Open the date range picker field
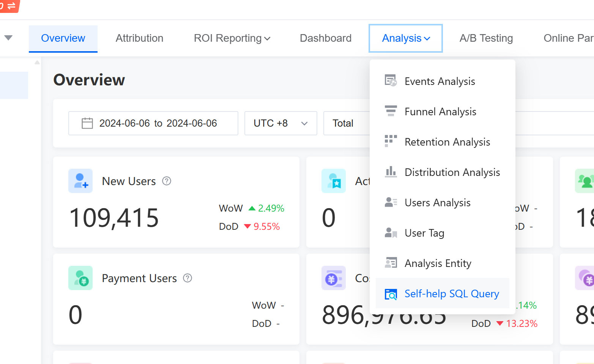The image size is (594, 364). pyautogui.click(x=153, y=123)
